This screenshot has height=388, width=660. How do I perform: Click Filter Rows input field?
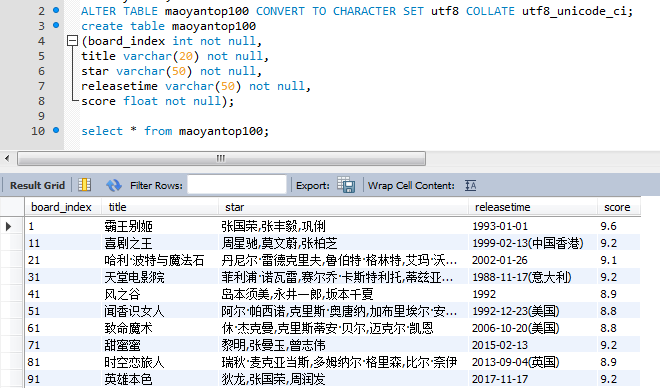237,185
